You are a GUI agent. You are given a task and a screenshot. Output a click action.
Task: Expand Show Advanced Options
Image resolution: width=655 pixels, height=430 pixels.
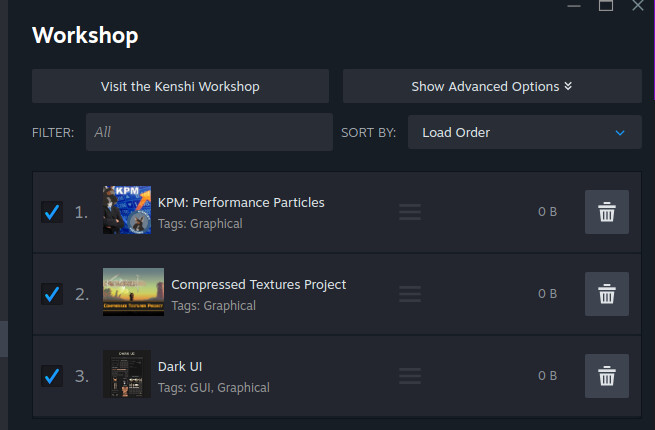[x=492, y=86]
